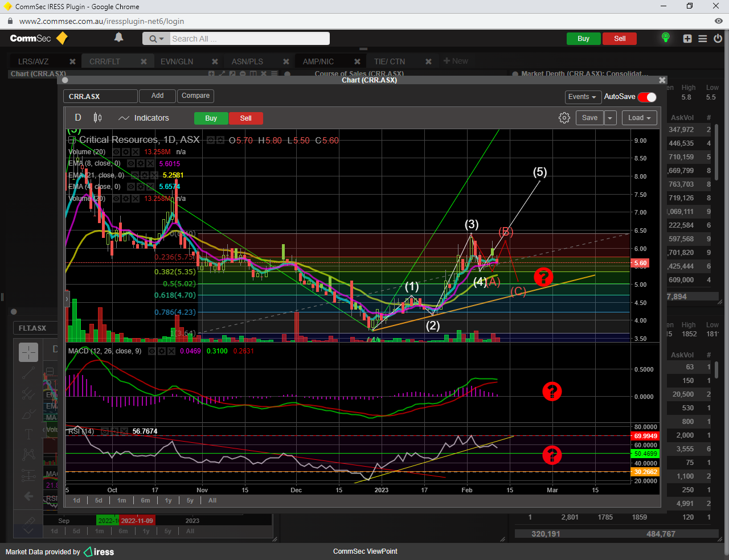Image resolution: width=729 pixels, height=560 pixels.
Task: Collapse the tools chevron in FLT.ASX window
Action: 28,530
